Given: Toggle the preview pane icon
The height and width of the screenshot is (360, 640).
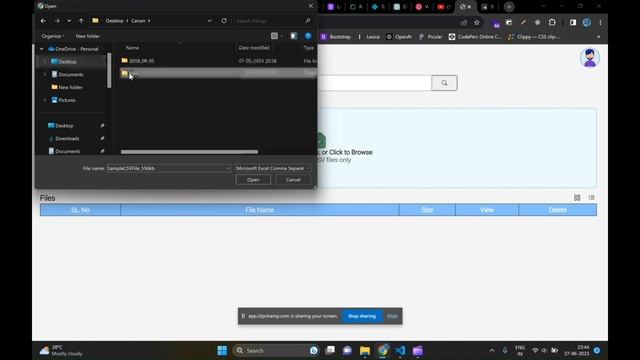Looking at the screenshot, I should pos(293,36).
